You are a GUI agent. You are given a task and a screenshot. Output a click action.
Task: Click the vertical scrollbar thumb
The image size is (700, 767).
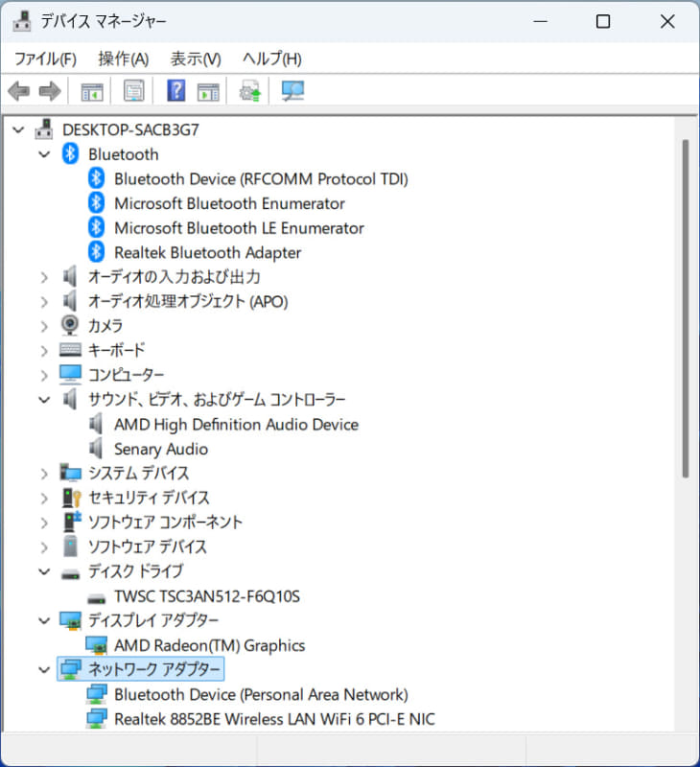[686, 308]
